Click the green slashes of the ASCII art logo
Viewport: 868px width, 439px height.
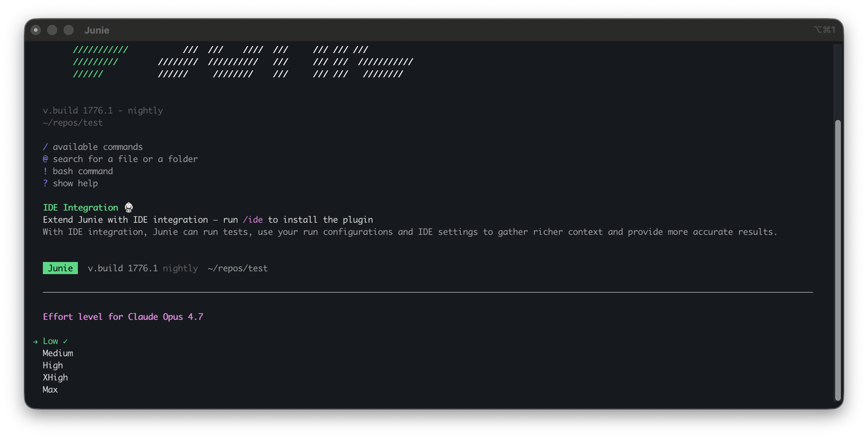[x=100, y=62]
